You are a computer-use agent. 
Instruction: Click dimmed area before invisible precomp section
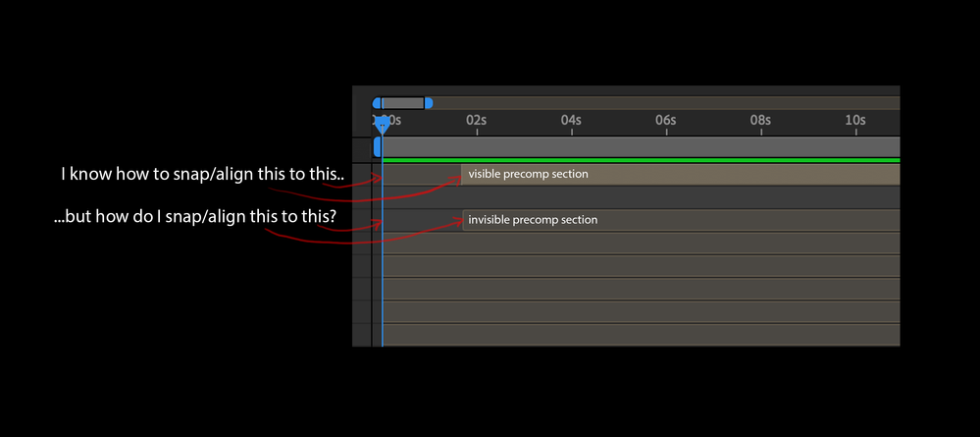coord(422,220)
